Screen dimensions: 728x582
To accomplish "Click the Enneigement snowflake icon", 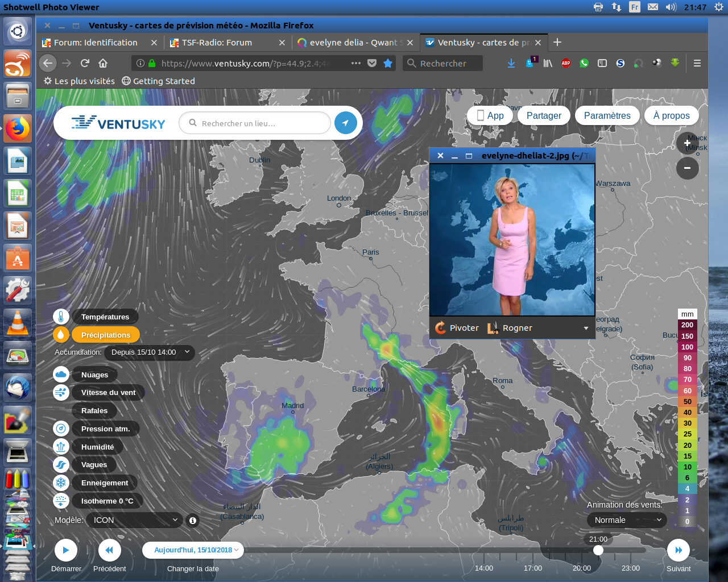I will 61,483.
